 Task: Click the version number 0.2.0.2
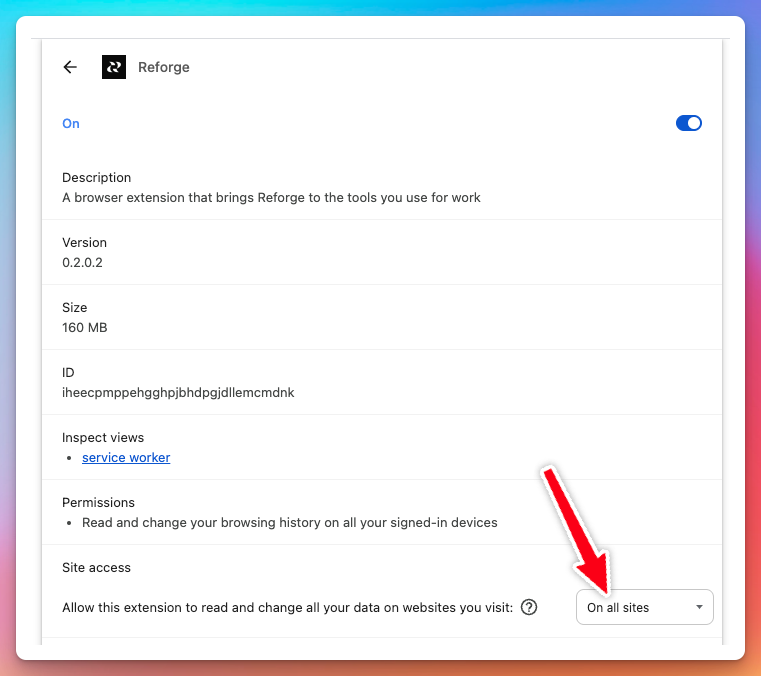click(x=83, y=263)
